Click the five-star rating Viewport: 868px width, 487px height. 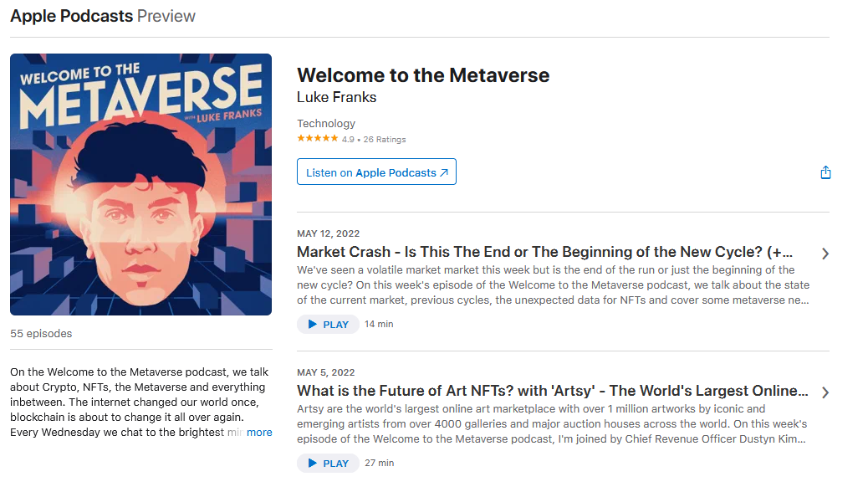[317, 139]
